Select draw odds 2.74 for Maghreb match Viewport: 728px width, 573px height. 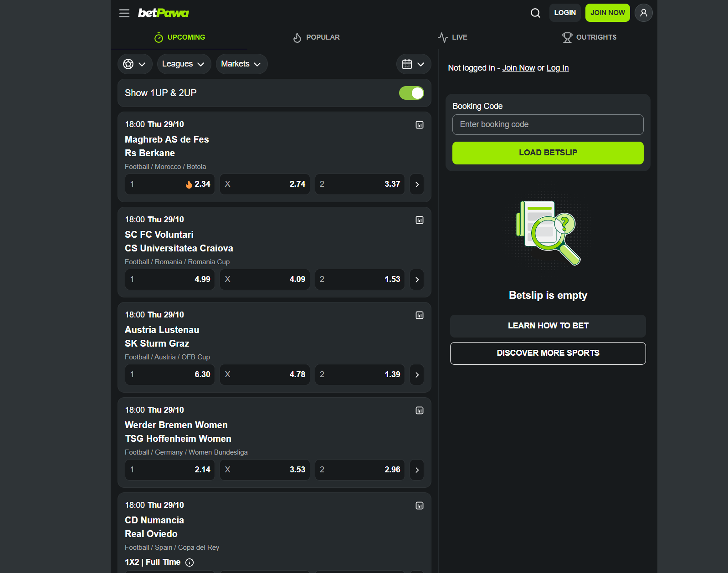pos(265,184)
